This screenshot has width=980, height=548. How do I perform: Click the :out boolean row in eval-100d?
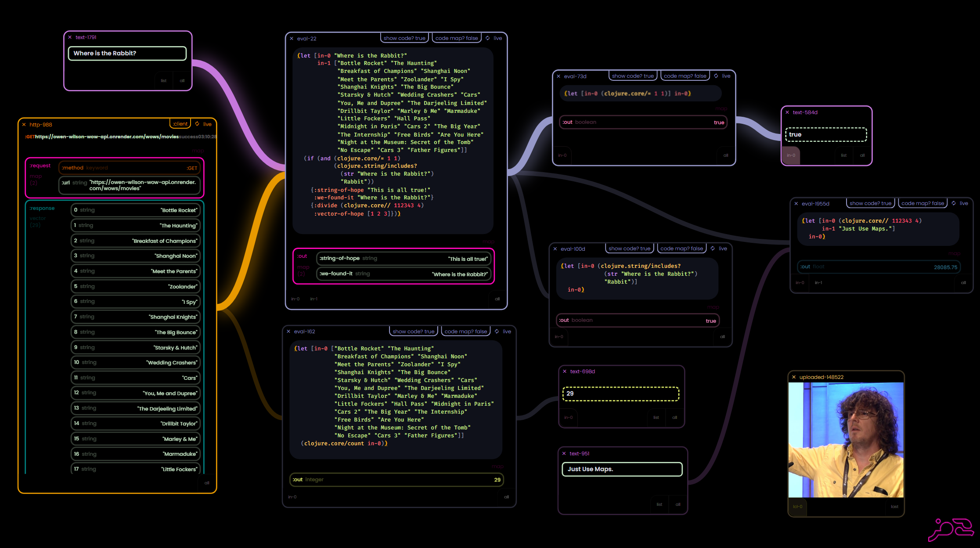(x=638, y=321)
